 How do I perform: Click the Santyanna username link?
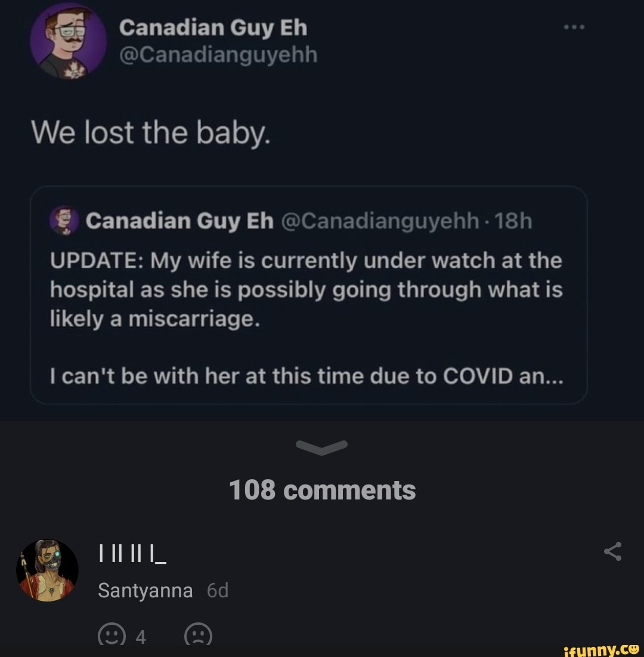coord(144,590)
